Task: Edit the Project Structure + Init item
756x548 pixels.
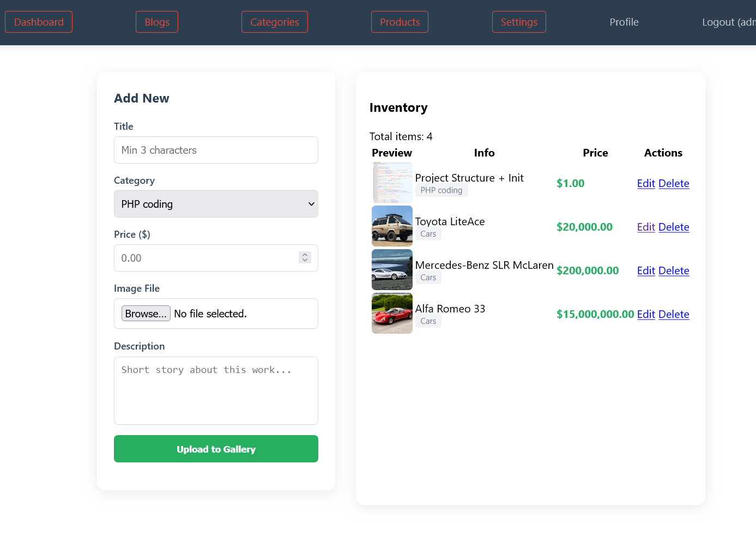Action: tap(646, 183)
